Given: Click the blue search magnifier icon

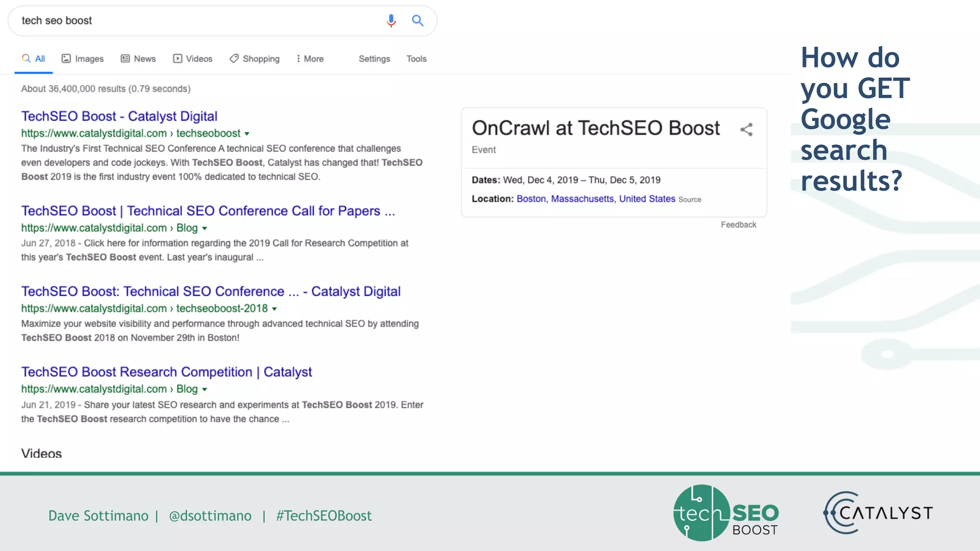Looking at the screenshot, I should point(418,21).
